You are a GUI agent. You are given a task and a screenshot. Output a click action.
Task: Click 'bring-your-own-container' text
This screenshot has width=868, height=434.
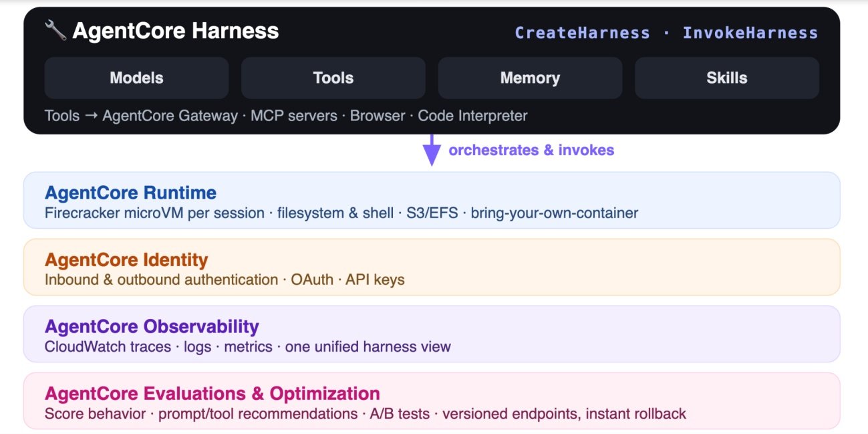(555, 213)
